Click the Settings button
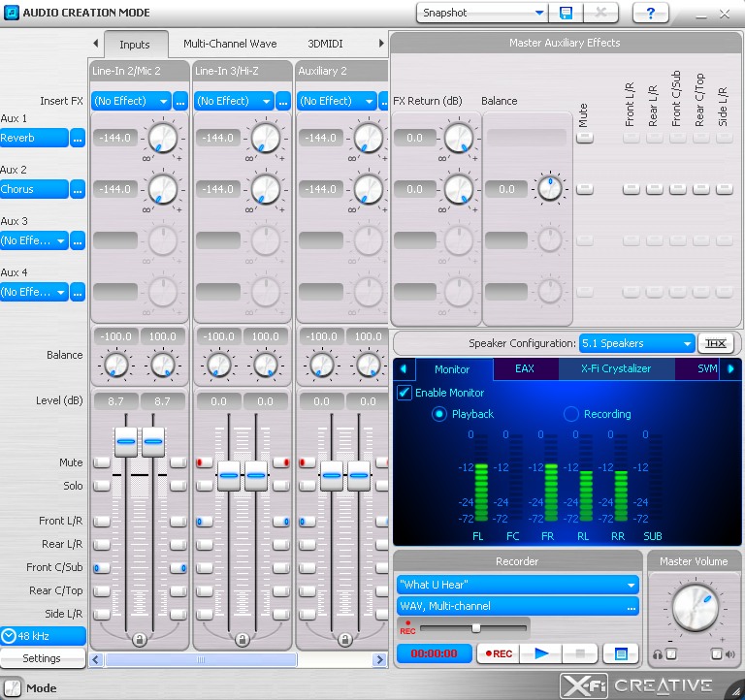The width and height of the screenshot is (745, 700). (43, 658)
